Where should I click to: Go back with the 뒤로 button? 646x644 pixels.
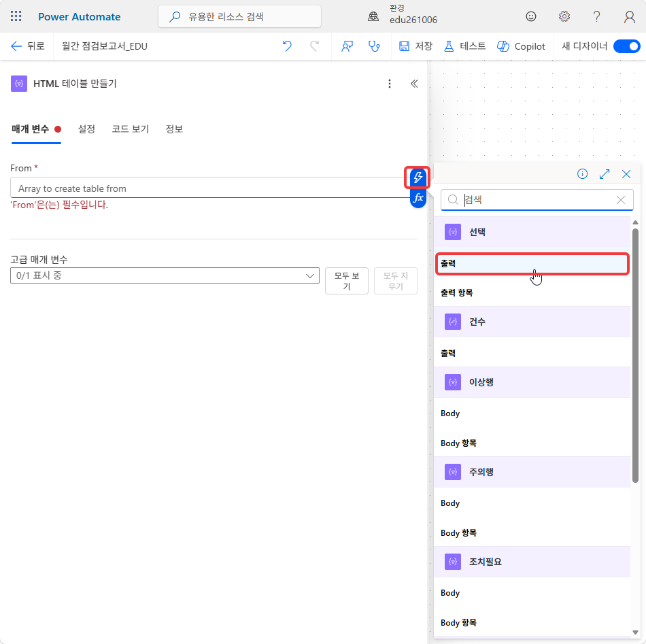27,46
